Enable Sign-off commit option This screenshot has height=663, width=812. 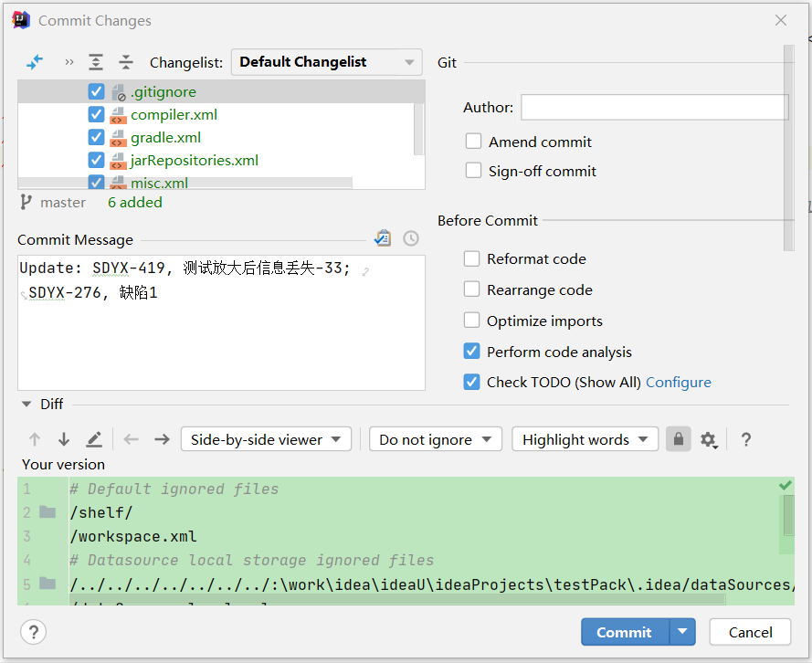coord(473,170)
